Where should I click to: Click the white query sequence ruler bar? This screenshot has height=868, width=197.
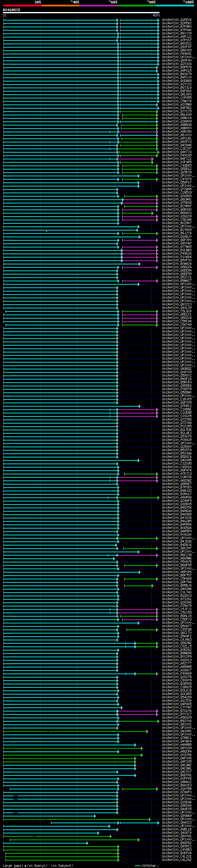[81, 12]
